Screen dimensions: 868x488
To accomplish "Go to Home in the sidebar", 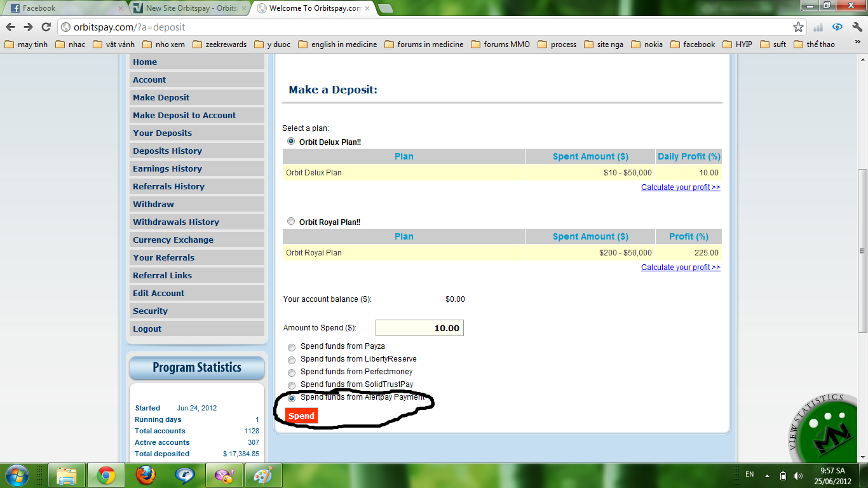I will coord(196,62).
